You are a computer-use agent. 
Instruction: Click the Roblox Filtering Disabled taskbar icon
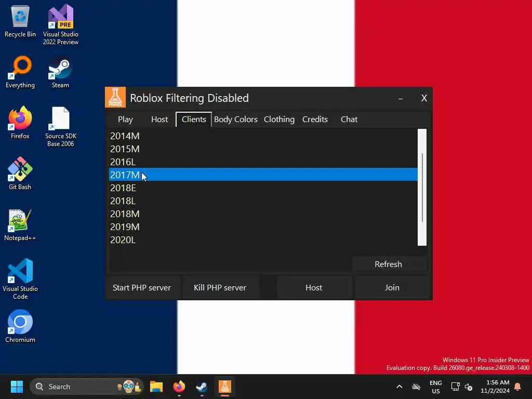pos(224,387)
